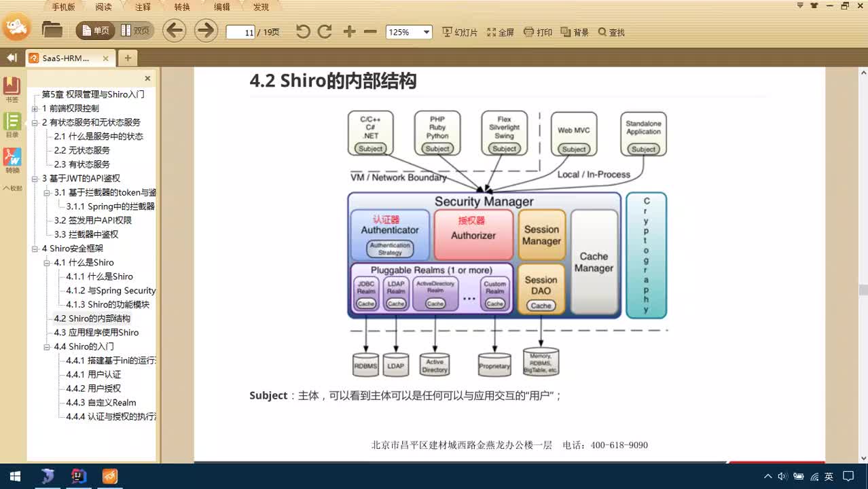Open the Windows Start menu

15,476
